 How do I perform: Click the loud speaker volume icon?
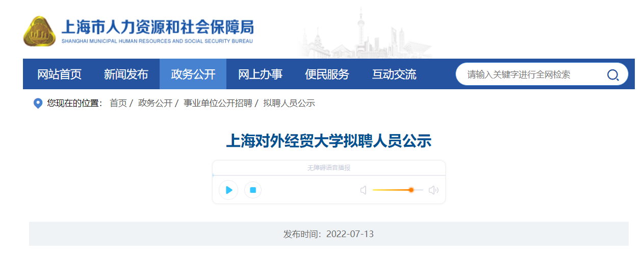[433, 190]
